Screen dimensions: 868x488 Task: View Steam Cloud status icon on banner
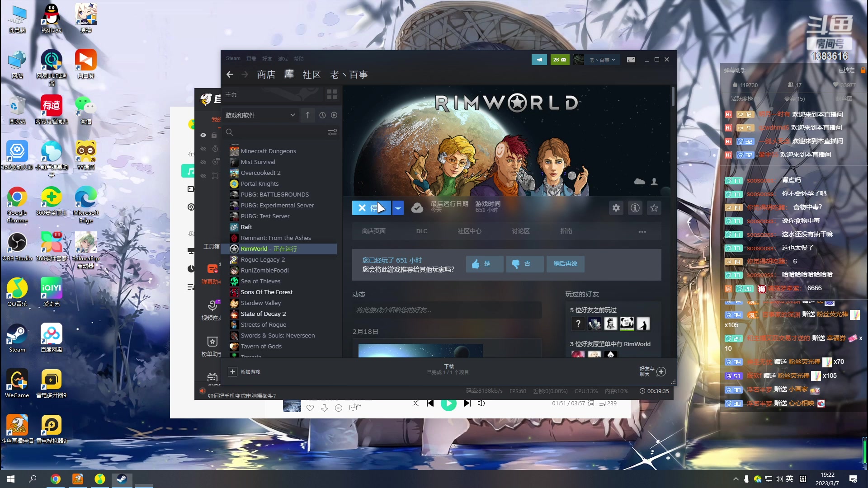pyautogui.click(x=640, y=182)
